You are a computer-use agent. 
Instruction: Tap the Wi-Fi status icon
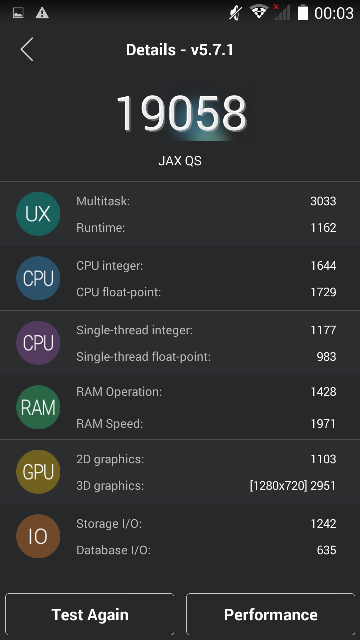258,12
